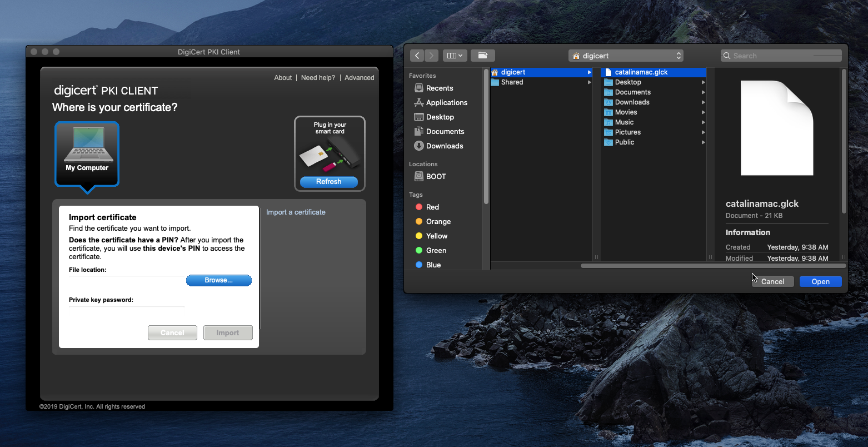The width and height of the screenshot is (868, 447).
Task: Open Desktop in Favorites sidebar
Action: [x=434, y=117]
